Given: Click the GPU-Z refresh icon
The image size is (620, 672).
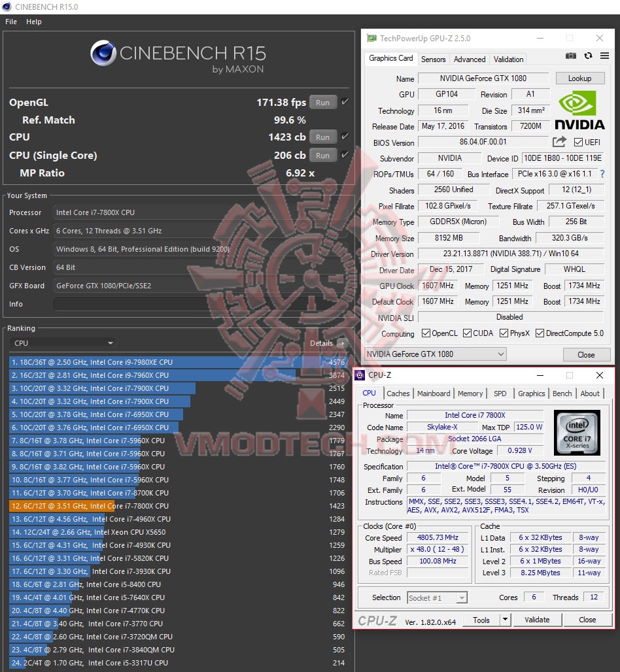Looking at the screenshot, I should coord(588,56).
